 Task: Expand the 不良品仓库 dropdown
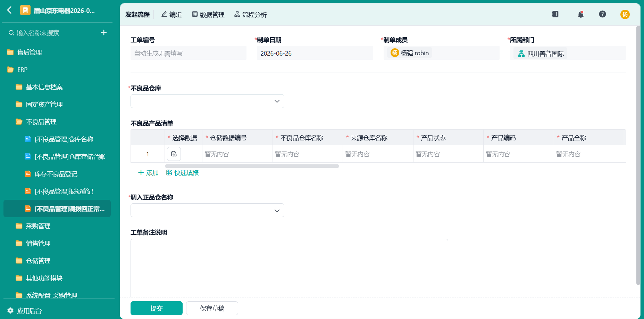click(x=207, y=101)
